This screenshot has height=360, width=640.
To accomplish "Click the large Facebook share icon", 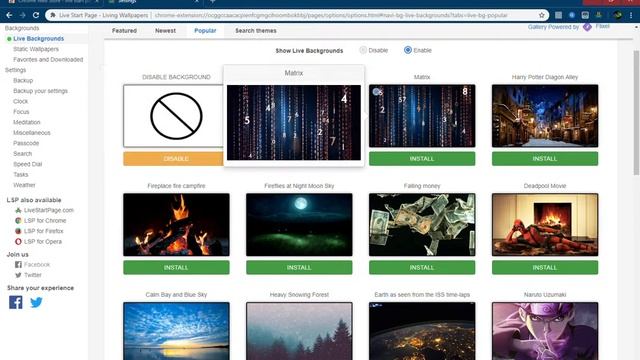I will pyautogui.click(x=16, y=302).
